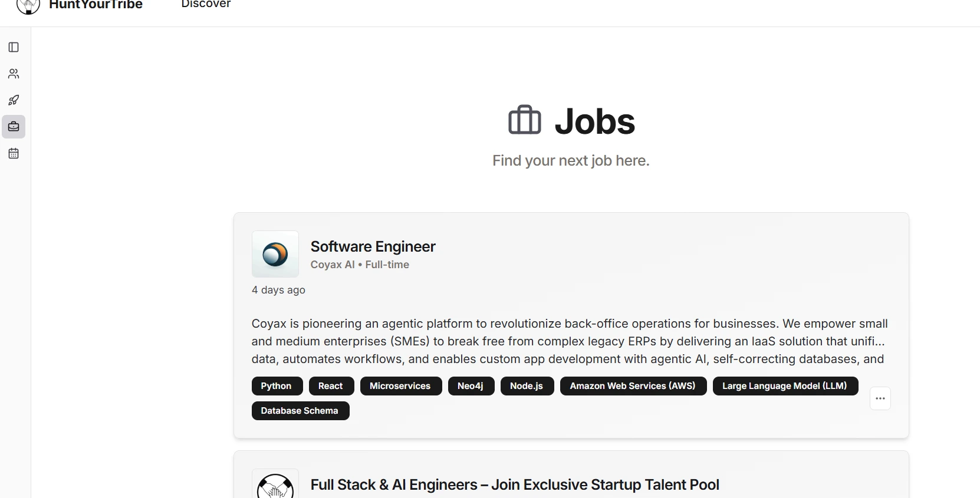Open the three-dot more options menu
Image resolution: width=980 pixels, height=498 pixels.
click(880, 398)
